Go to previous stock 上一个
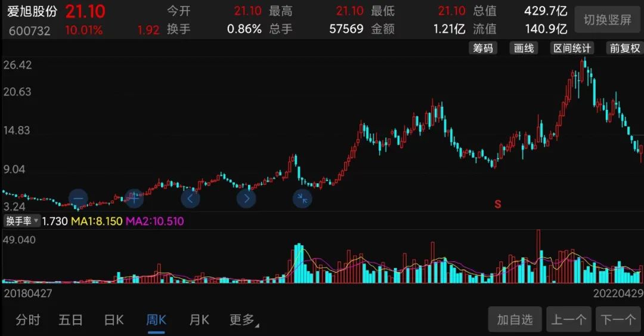 [x=569, y=319]
